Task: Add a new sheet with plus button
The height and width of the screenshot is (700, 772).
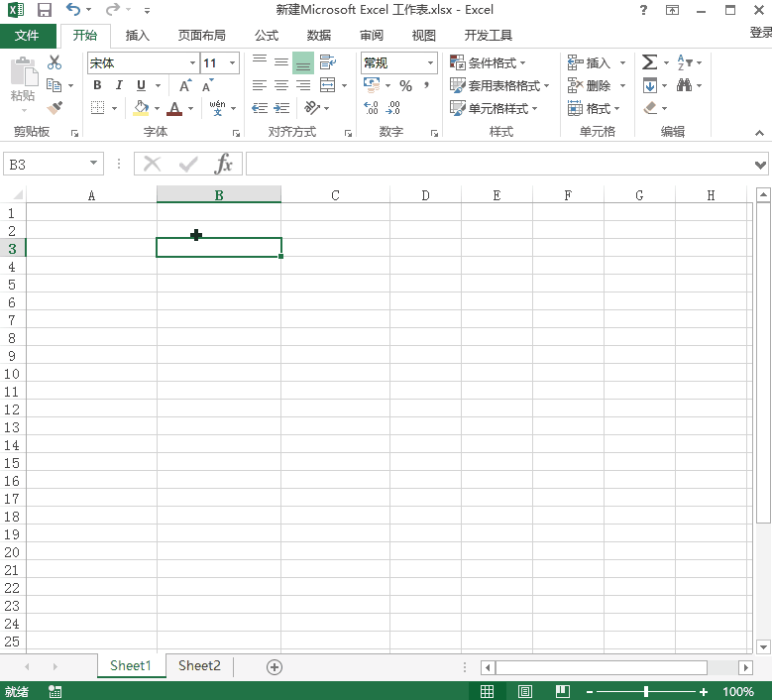Action: [x=275, y=667]
